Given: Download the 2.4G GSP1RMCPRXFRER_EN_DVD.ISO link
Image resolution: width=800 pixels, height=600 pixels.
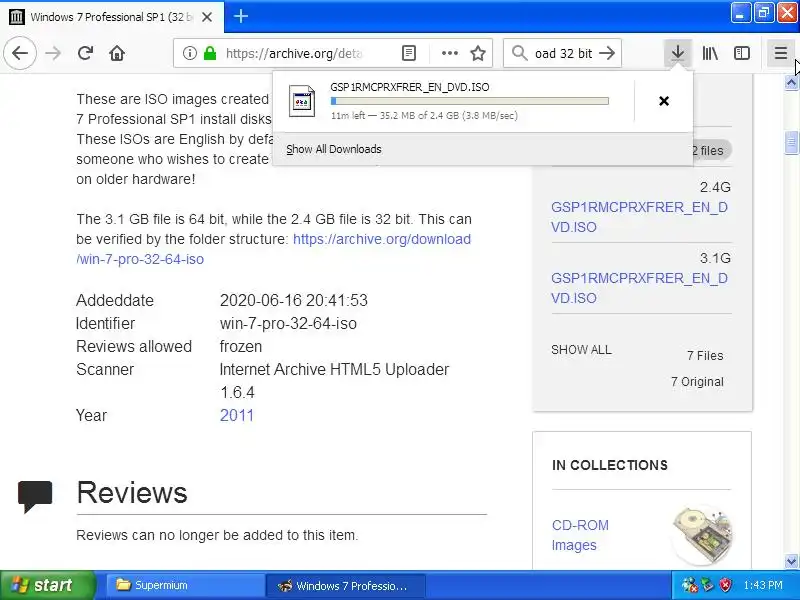Looking at the screenshot, I should [x=639, y=217].
